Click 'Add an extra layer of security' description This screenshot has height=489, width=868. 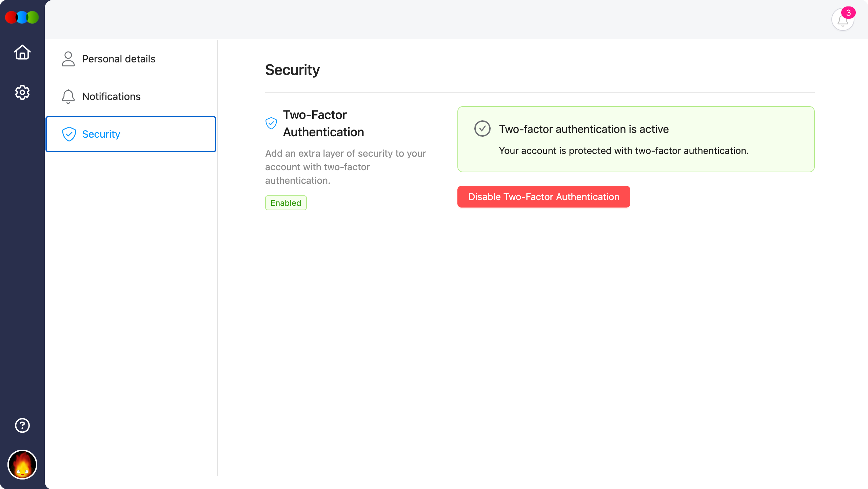346,167
